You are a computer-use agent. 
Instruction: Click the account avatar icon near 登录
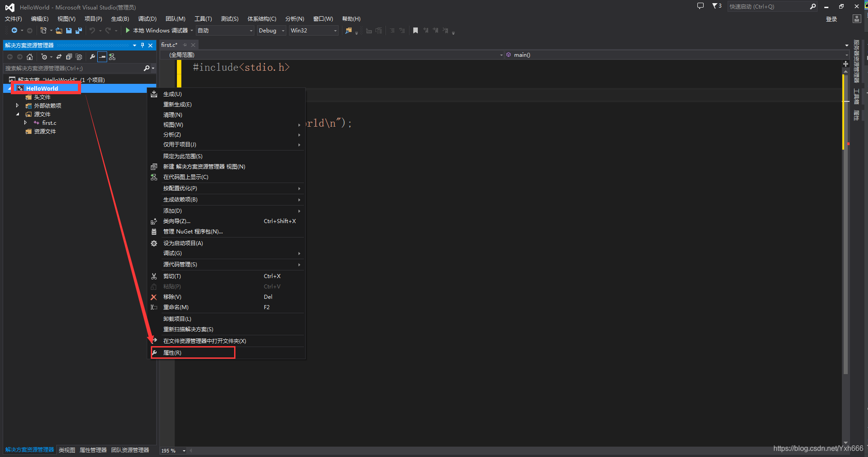tap(857, 18)
